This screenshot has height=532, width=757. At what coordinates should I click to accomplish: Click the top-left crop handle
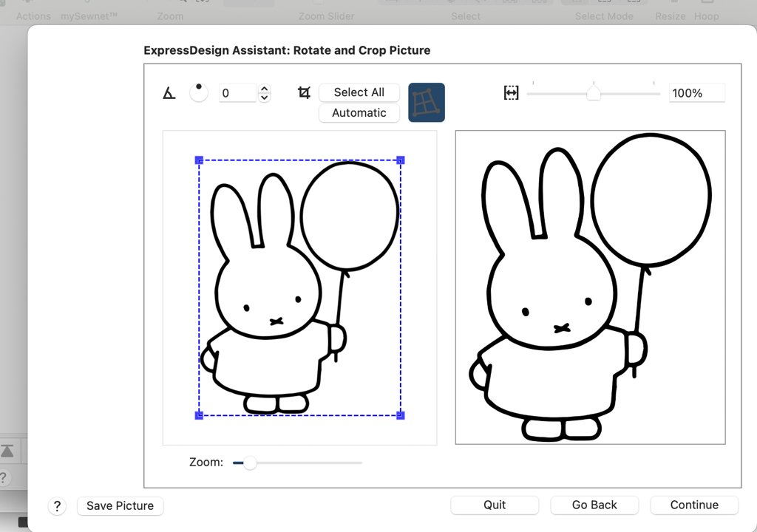click(199, 160)
